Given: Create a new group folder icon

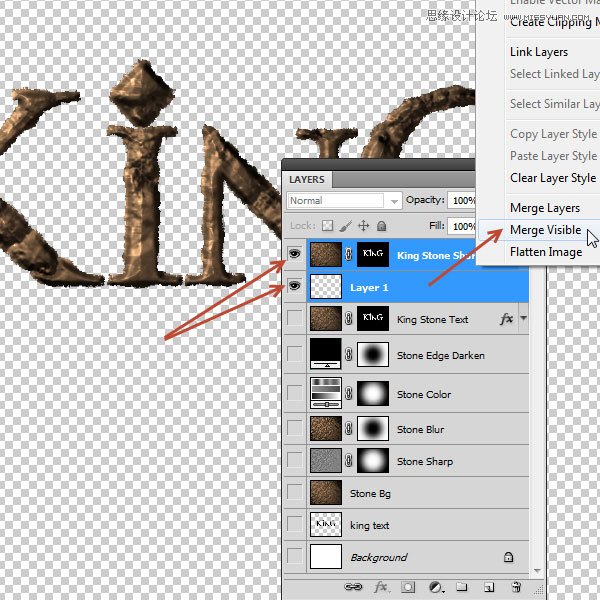Looking at the screenshot, I should tap(462, 587).
